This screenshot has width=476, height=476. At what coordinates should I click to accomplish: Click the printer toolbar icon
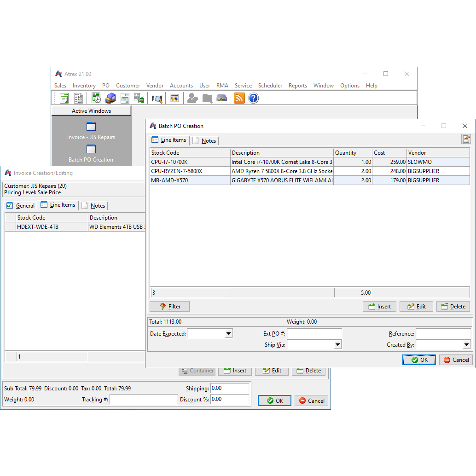point(221,99)
